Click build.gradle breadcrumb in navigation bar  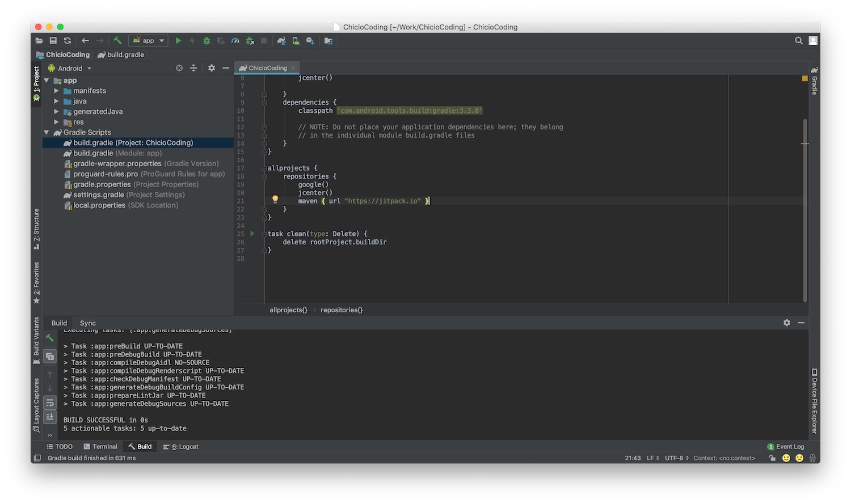pyautogui.click(x=121, y=55)
